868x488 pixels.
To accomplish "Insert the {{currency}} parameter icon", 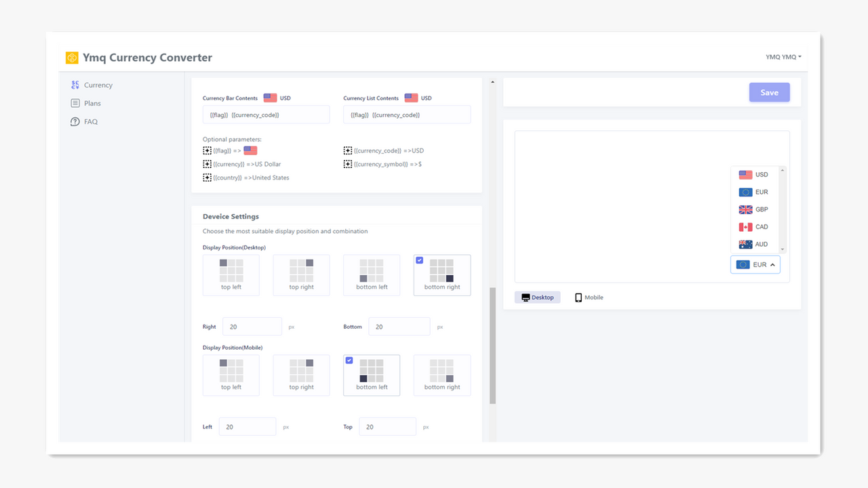I will click(x=207, y=164).
